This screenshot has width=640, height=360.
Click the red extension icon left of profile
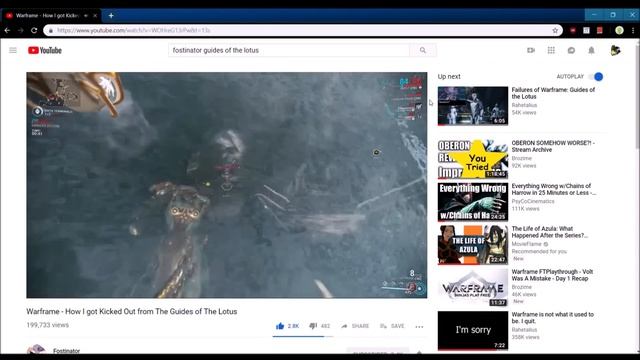pyautogui.click(x=600, y=30)
